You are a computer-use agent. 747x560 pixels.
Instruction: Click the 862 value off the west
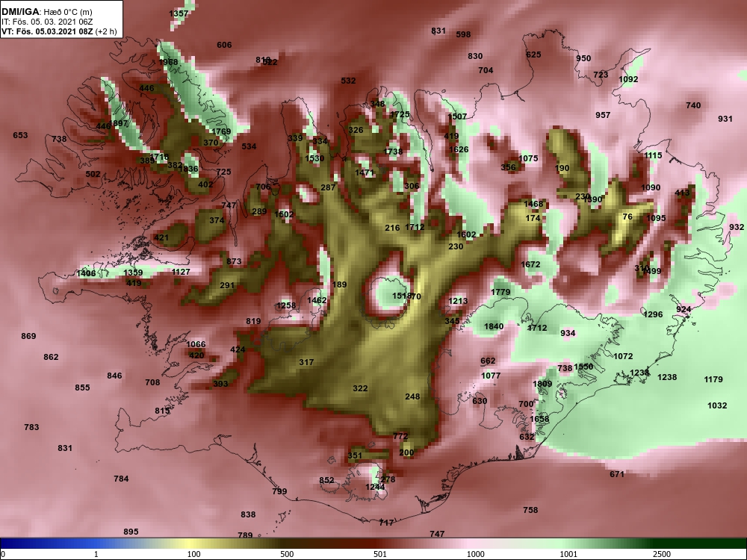click(x=51, y=357)
